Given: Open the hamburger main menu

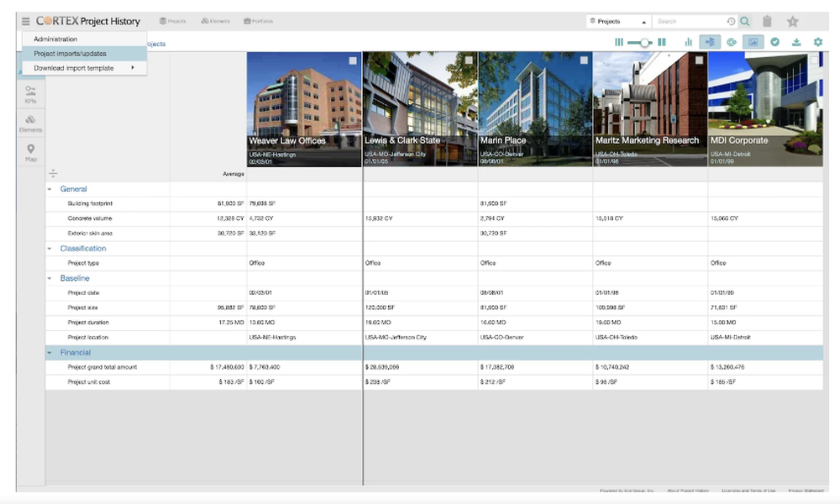Looking at the screenshot, I should (x=25, y=22).
